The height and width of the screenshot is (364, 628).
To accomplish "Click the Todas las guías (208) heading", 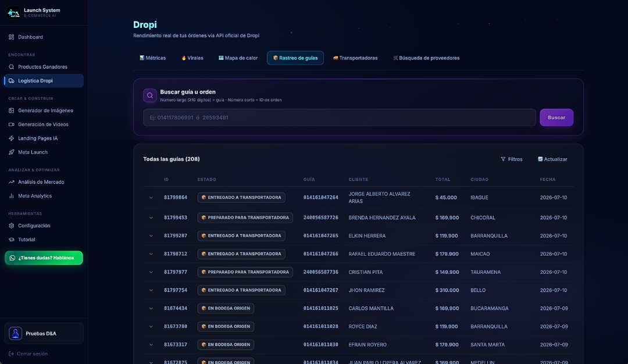I will tap(172, 159).
